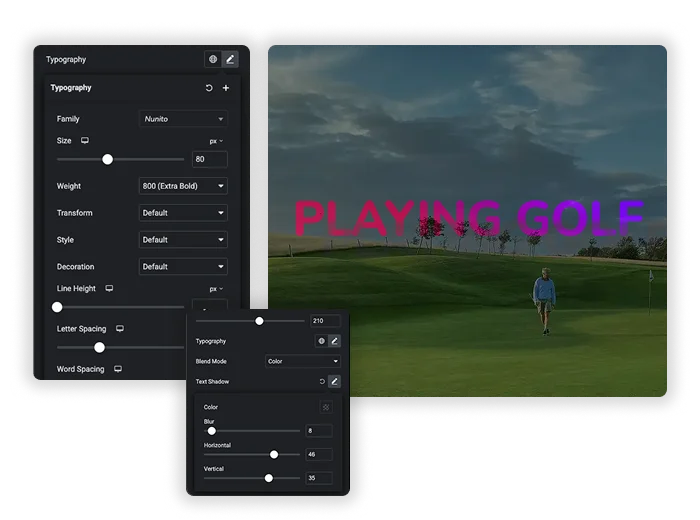Open the Weight dropdown set to 800 (Extra Bold)

[183, 186]
